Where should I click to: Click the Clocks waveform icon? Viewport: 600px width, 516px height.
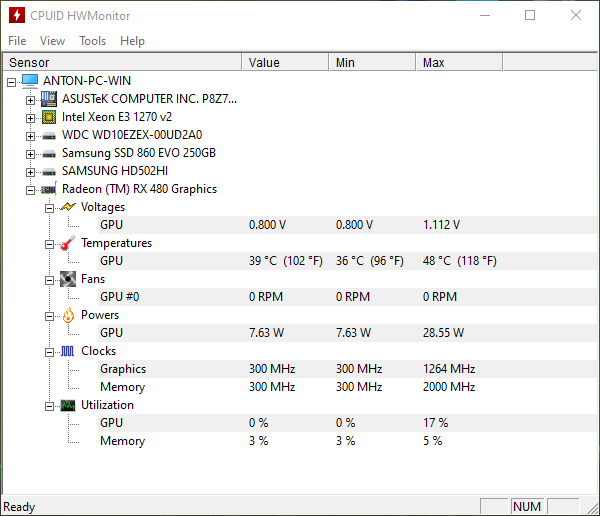(x=68, y=351)
